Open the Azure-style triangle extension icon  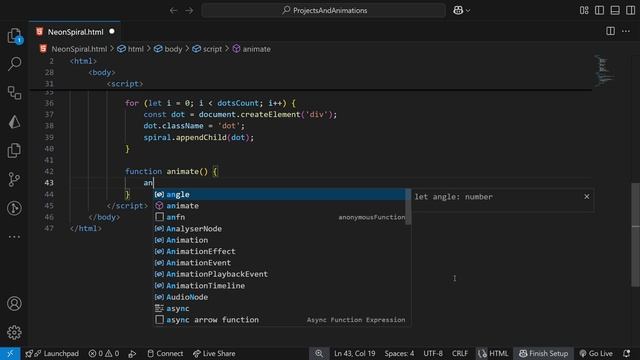tap(15, 122)
